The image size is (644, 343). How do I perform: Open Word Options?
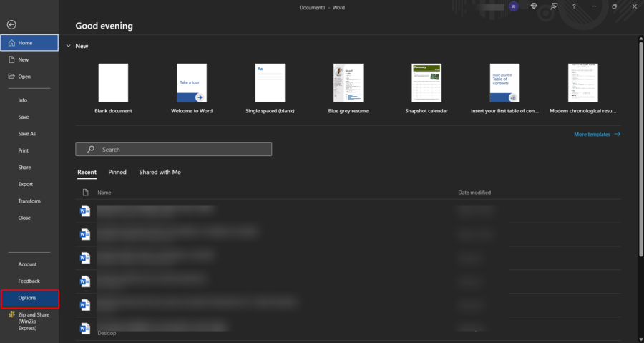(29, 299)
